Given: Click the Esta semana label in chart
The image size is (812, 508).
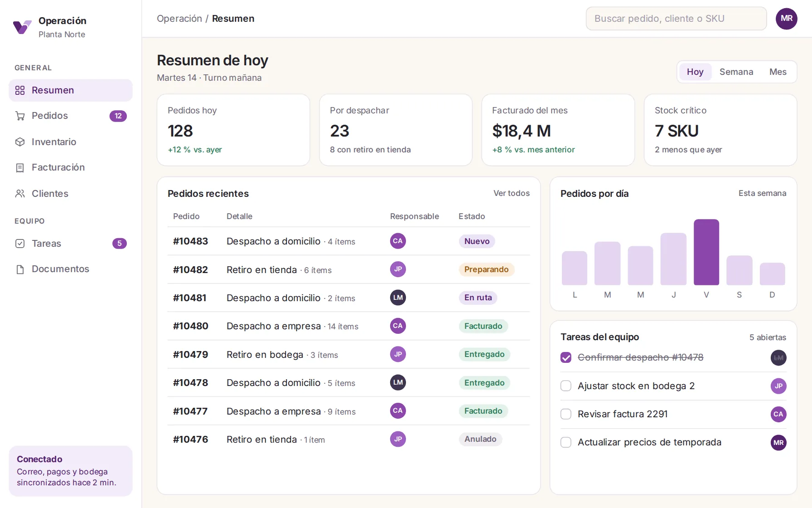Looking at the screenshot, I should tap(762, 193).
